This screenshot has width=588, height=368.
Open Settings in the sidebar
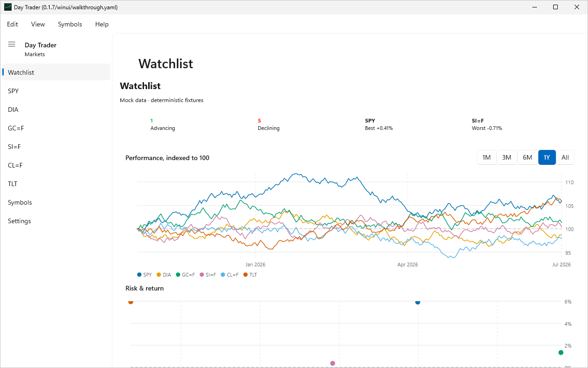point(56,221)
